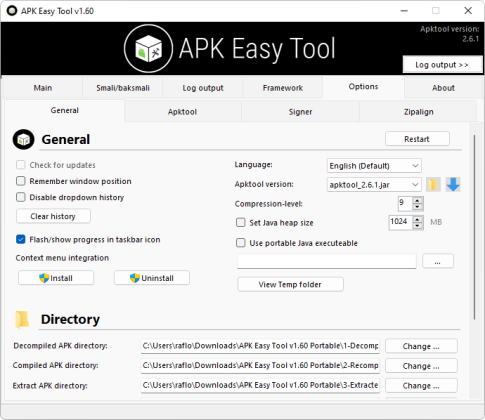Change the Decompiled APK directory

click(421, 346)
